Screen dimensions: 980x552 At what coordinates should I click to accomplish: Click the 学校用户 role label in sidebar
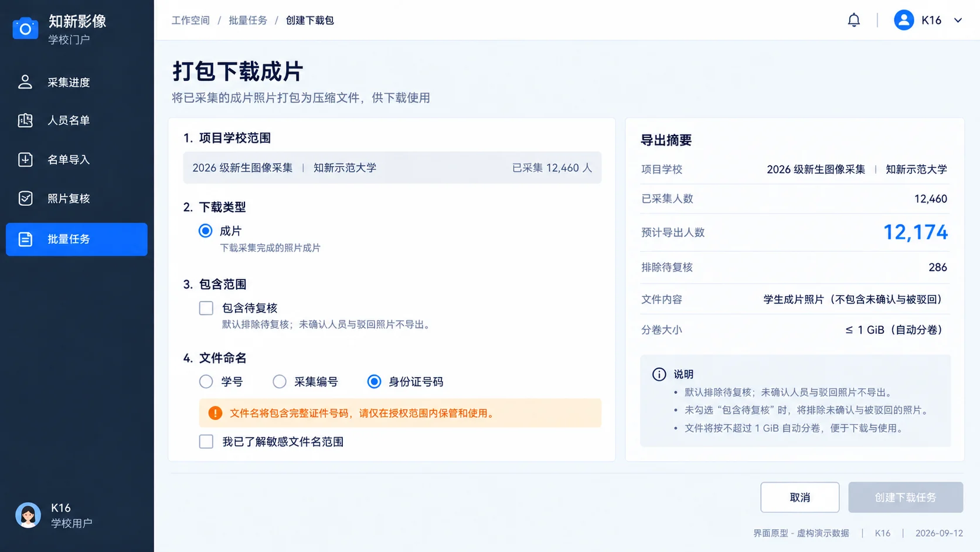(x=72, y=523)
